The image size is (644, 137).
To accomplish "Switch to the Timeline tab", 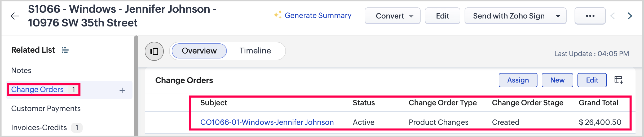I will pos(255,51).
